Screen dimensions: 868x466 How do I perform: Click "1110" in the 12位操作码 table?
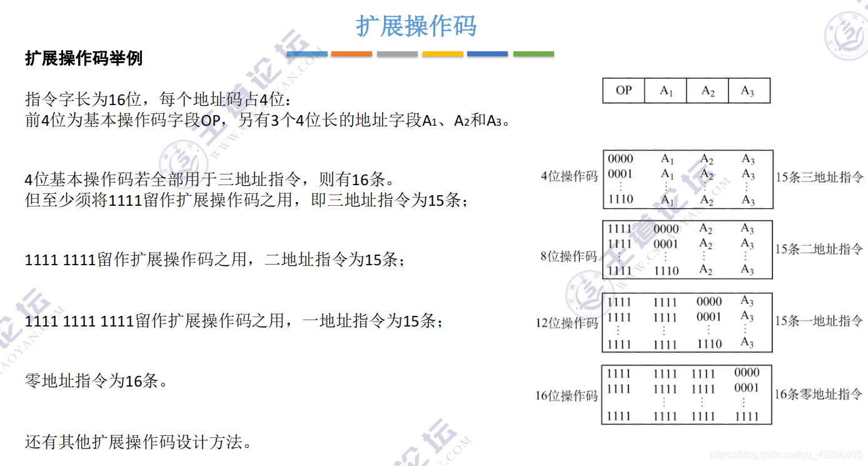click(709, 343)
